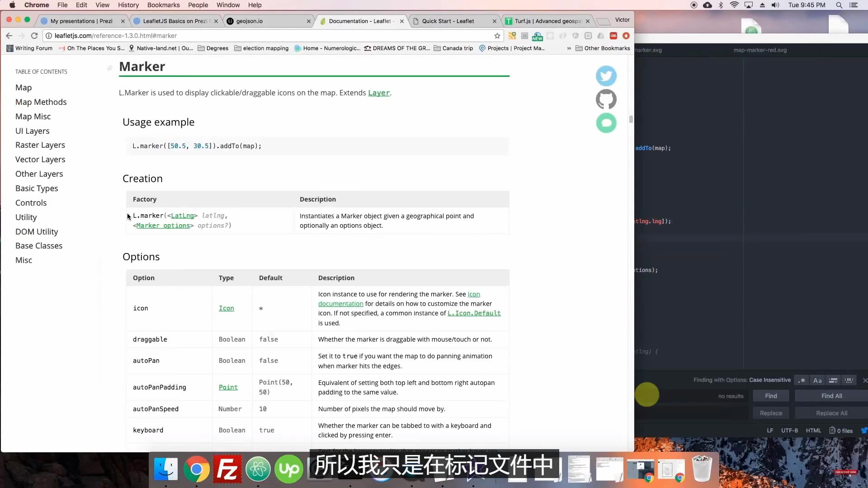Follow the Marker options link
Screen dimensions: 868x488
pos(163,225)
